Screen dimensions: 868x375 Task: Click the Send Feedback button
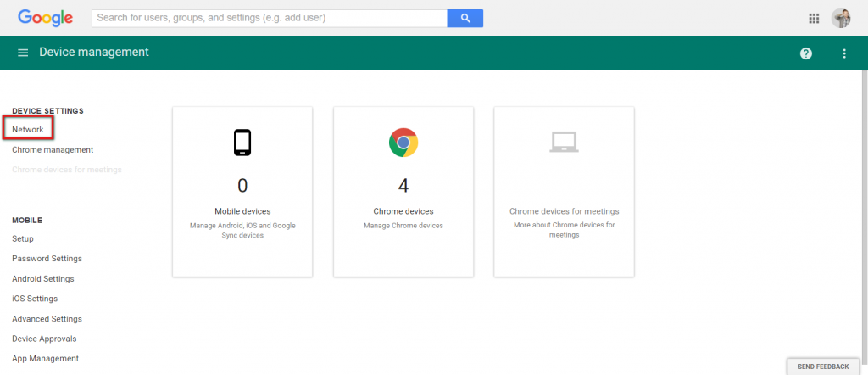point(823,367)
